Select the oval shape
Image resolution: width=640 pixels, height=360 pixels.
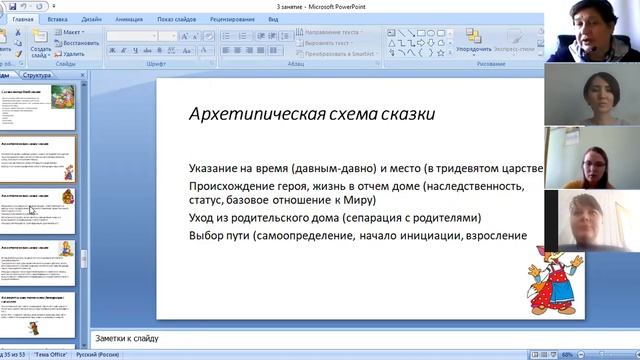[431, 33]
